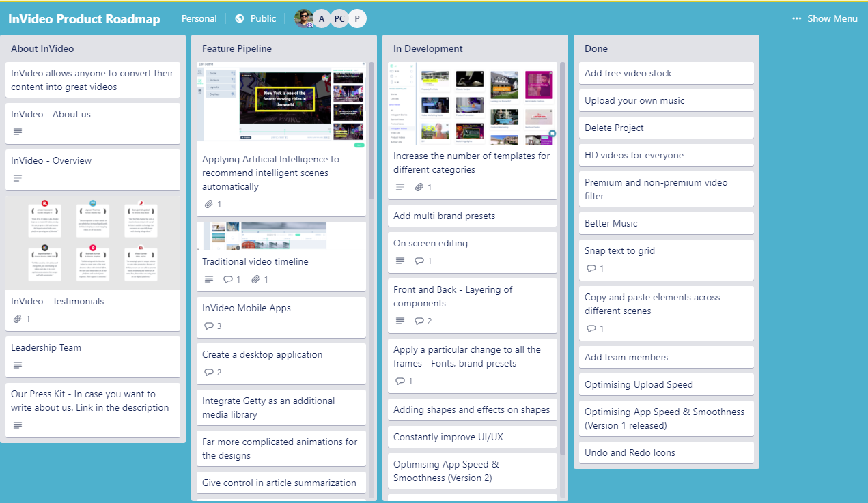Open member avatar 'A'
Image resolution: width=868 pixels, height=503 pixels.
(x=322, y=18)
